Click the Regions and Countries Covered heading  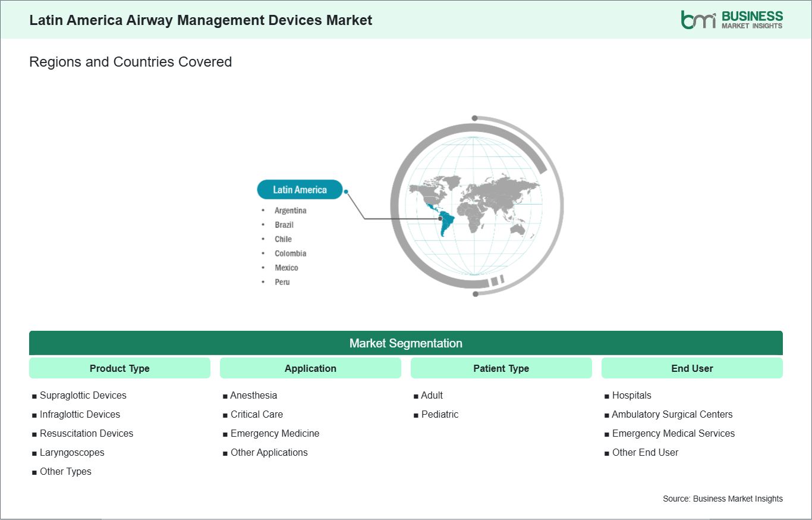131,62
